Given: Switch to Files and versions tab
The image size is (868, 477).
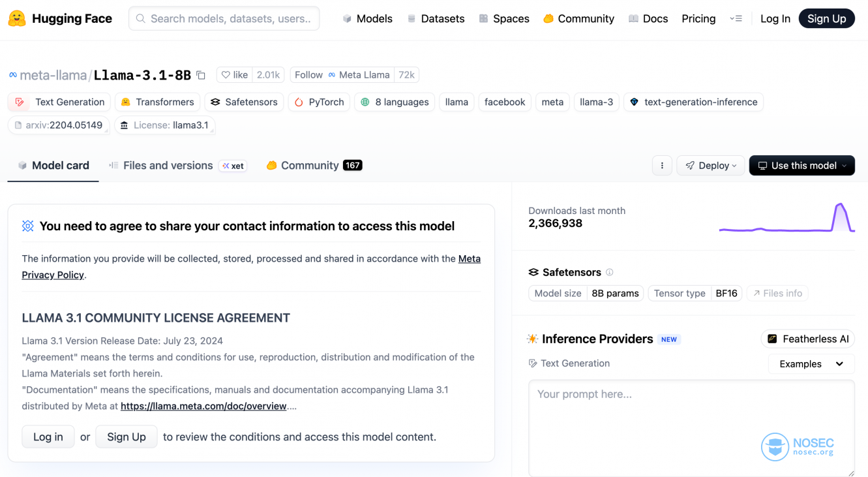Looking at the screenshot, I should pos(168,166).
